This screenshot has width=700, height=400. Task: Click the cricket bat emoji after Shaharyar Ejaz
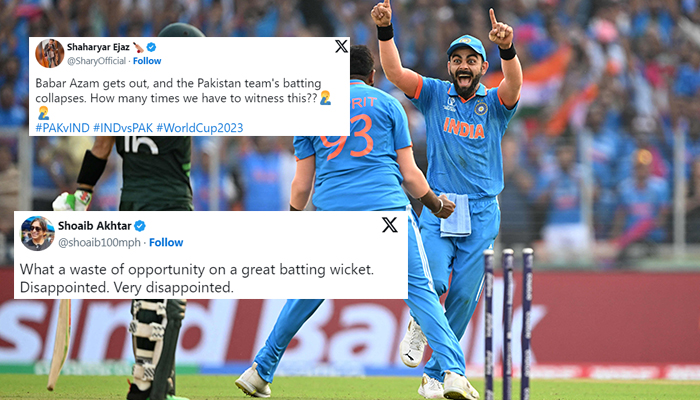[x=138, y=47]
